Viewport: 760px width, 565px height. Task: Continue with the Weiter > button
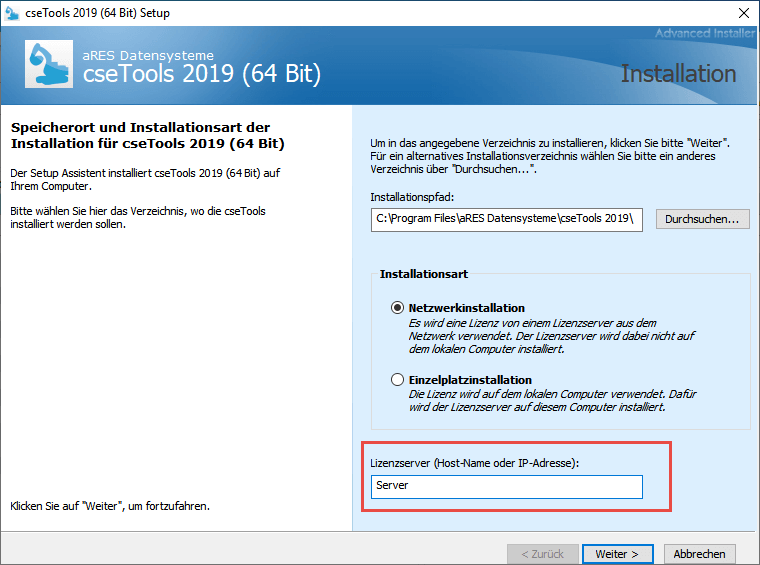click(616, 553)
